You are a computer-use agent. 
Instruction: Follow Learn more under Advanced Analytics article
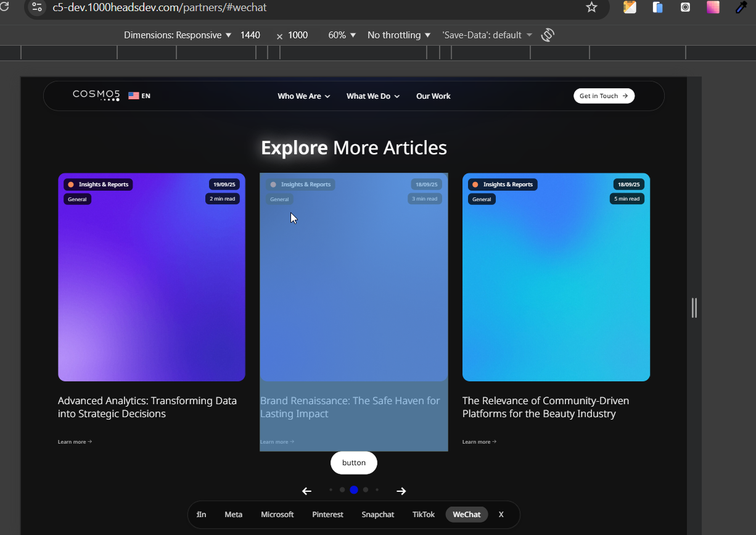coord(75,442)
